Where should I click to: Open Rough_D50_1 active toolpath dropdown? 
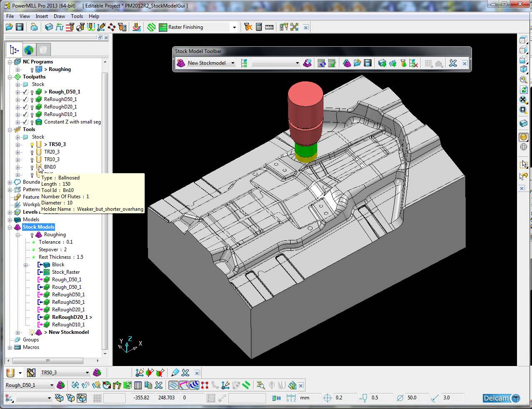(52, 385)
